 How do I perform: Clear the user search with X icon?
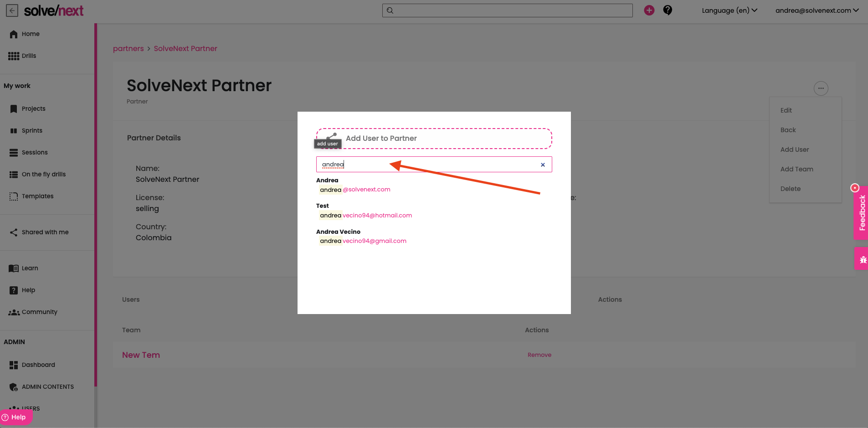pyautogui.click(x=543, y=165)
